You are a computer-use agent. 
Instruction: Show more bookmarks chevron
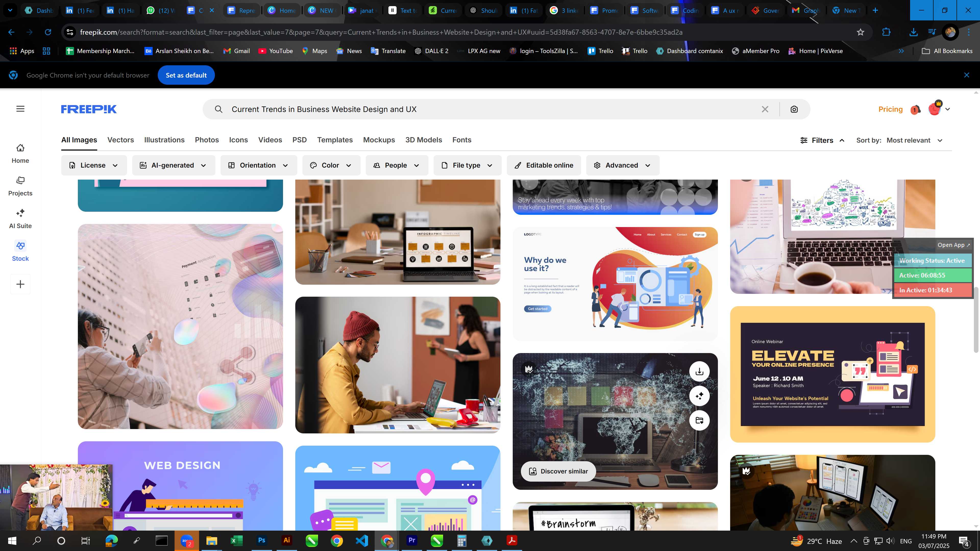coord(901,51)
